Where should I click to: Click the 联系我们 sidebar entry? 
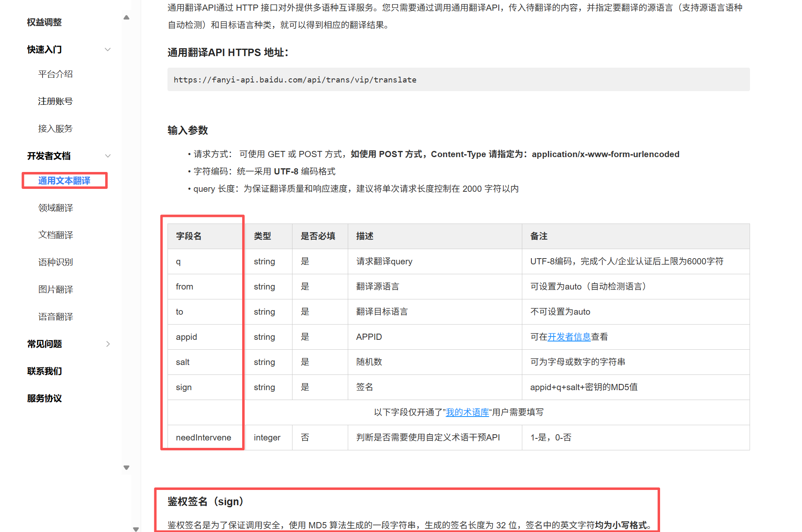click(45, 371)
